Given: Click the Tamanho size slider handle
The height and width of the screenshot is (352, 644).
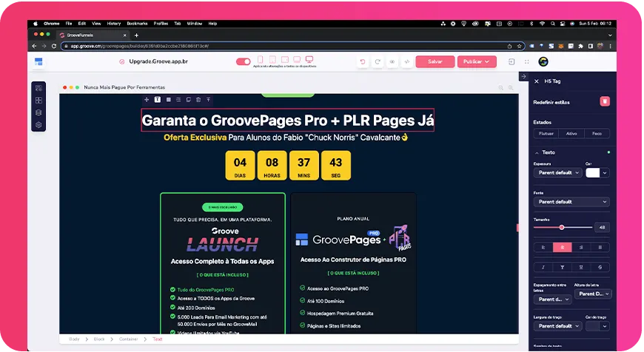Looking at the screenshot, I should [561, 227].
